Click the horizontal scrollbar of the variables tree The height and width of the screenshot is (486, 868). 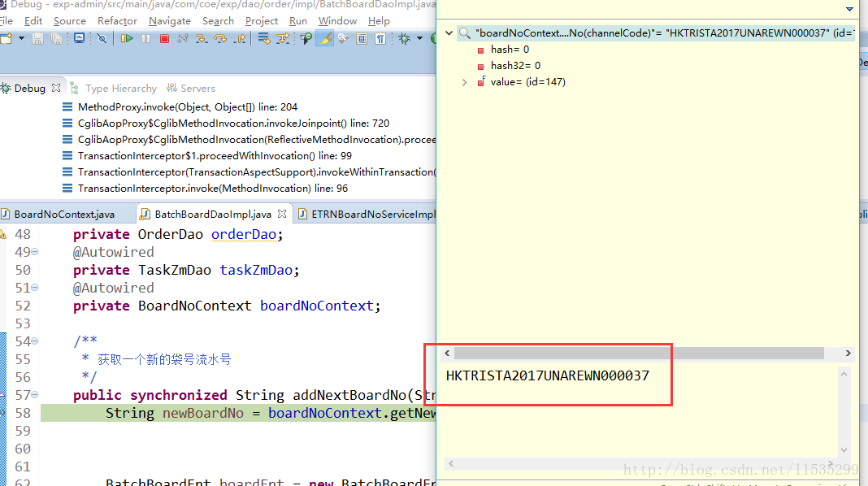639,354
